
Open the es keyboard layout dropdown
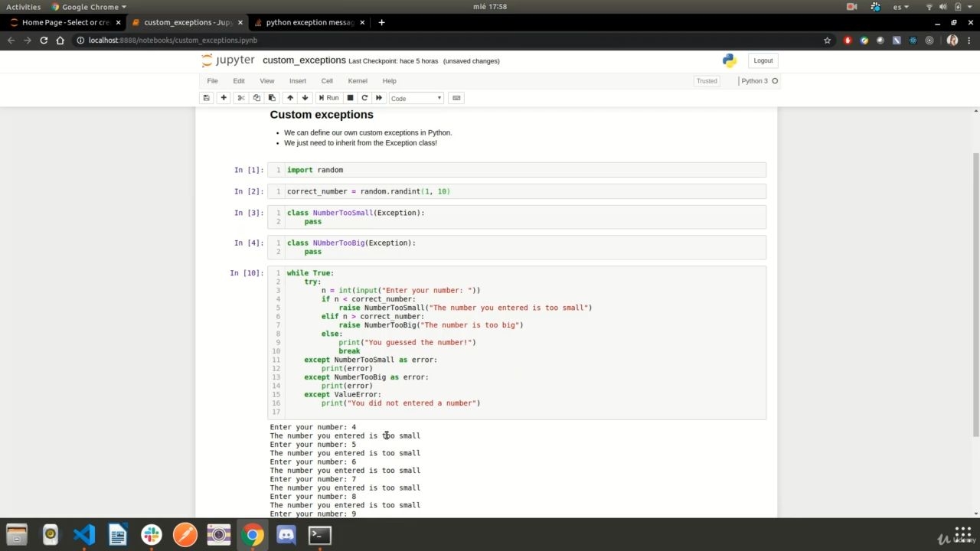(901, 7)
